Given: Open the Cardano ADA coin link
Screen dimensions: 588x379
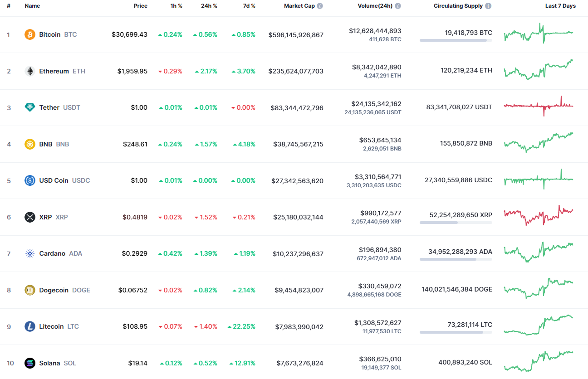Looking at the screenshot, I should point(61,253).
